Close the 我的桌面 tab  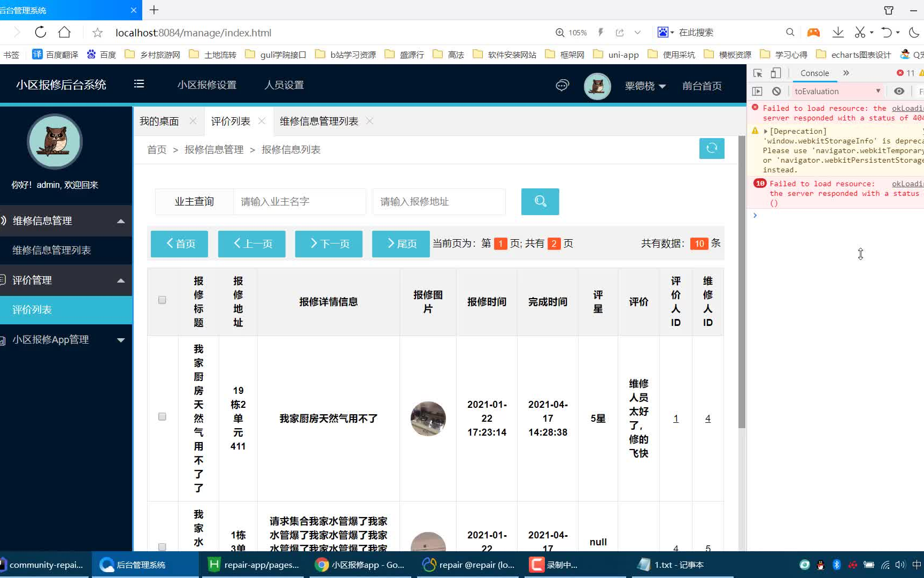point(193,121)
